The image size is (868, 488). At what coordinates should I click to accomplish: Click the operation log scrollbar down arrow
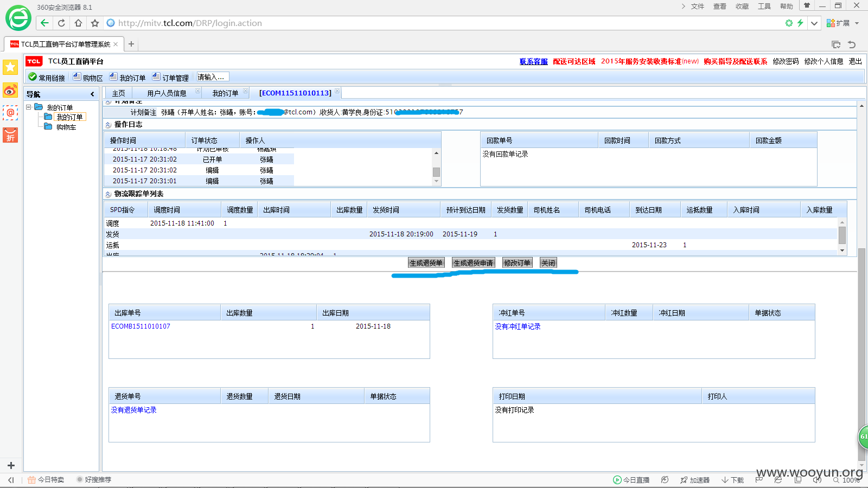(436, 182)
